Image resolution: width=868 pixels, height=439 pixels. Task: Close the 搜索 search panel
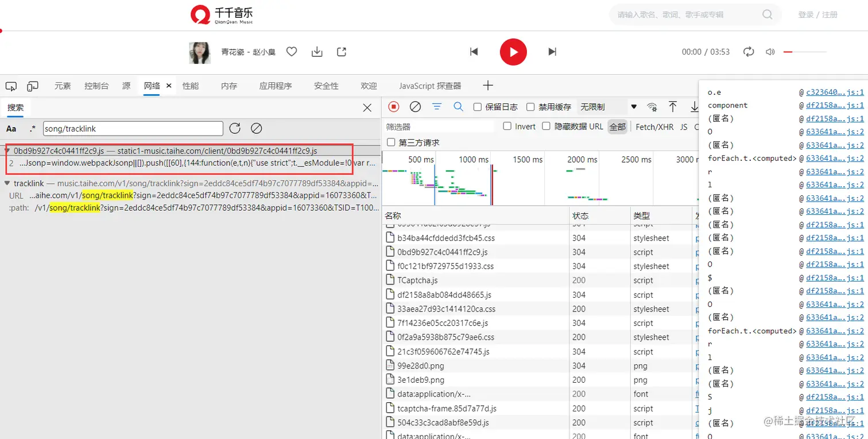point(367,107)
